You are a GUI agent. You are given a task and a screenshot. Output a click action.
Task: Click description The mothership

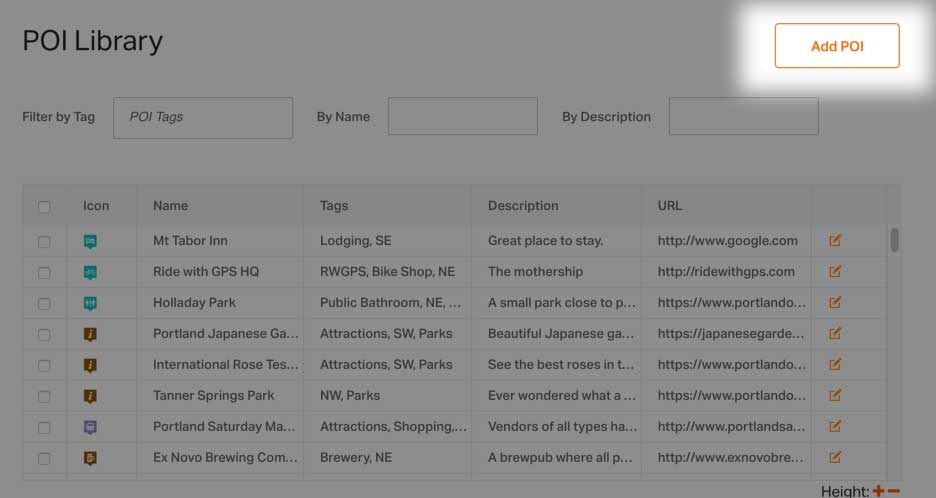535,272
